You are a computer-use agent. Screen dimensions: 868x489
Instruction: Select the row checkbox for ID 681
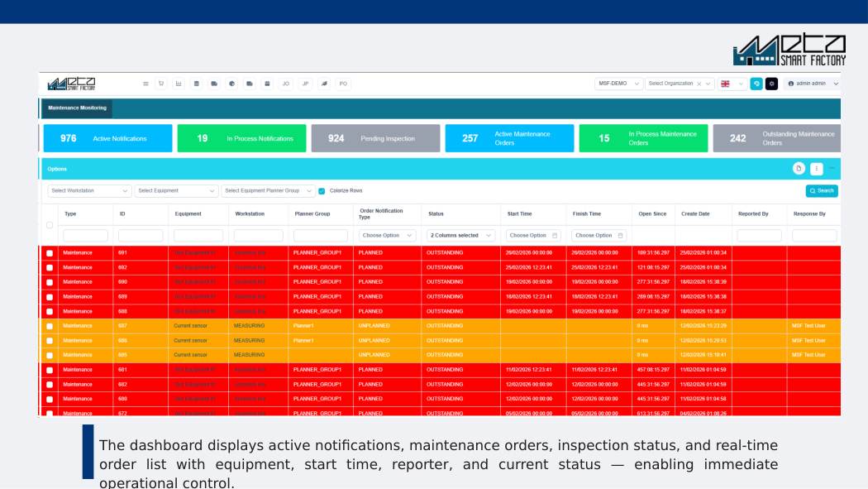coord(50,370)
